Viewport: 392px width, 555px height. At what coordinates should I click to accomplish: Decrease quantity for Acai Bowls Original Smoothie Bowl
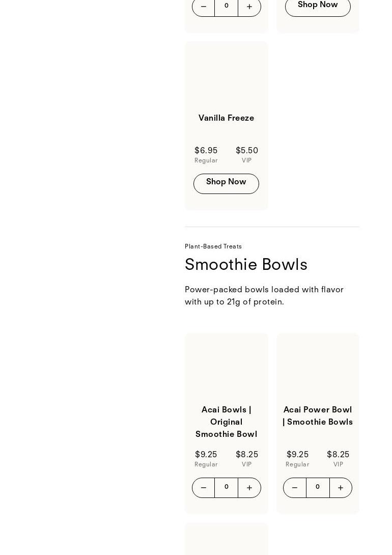(203, 488)
